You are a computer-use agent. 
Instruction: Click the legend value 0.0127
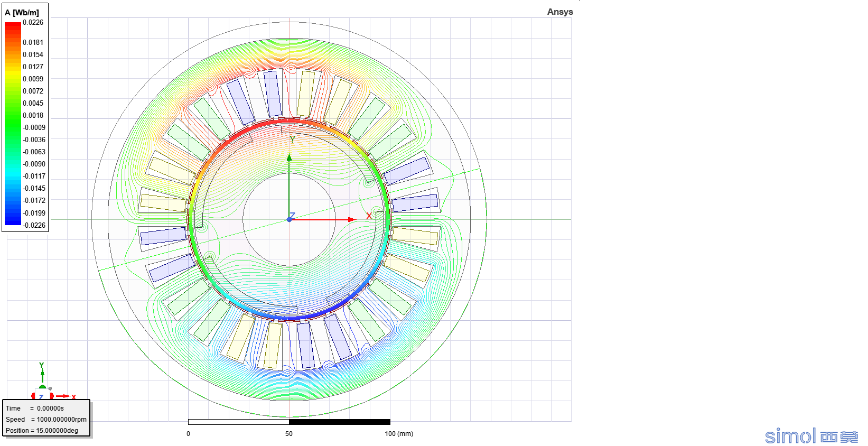[33, 67]
